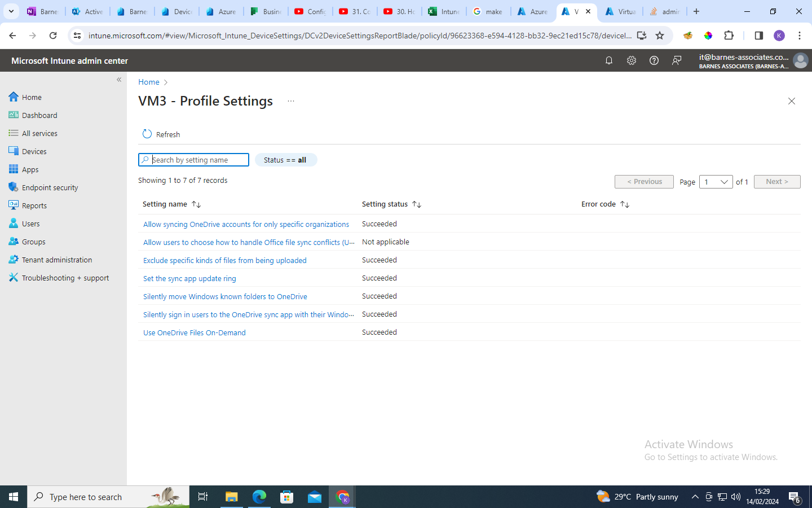
Task: Click the Home breadcrumb link
Action: pos(148,82)
